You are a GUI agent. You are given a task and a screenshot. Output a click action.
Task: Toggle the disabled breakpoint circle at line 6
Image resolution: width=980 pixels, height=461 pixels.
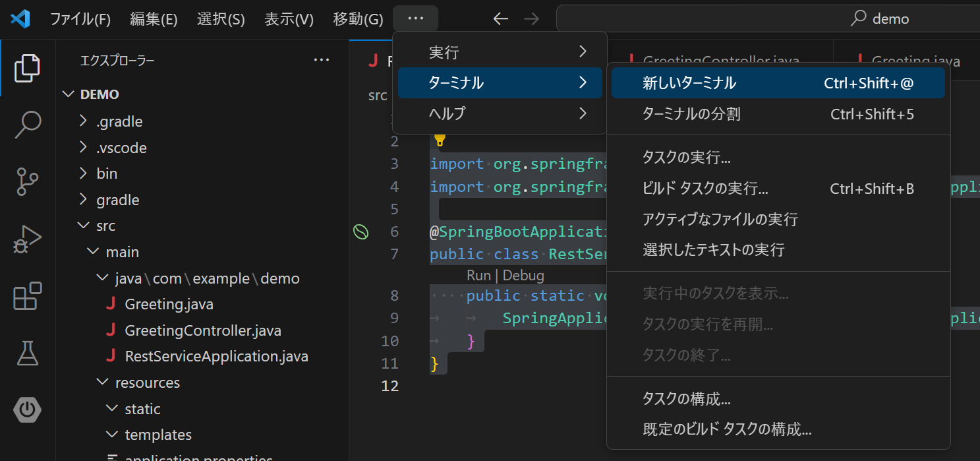360,231
